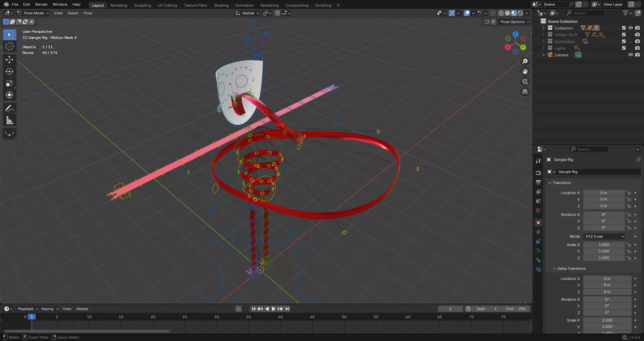Select the Move tool
This screenshot has height=341, width=644.
(x=9, y=60)
